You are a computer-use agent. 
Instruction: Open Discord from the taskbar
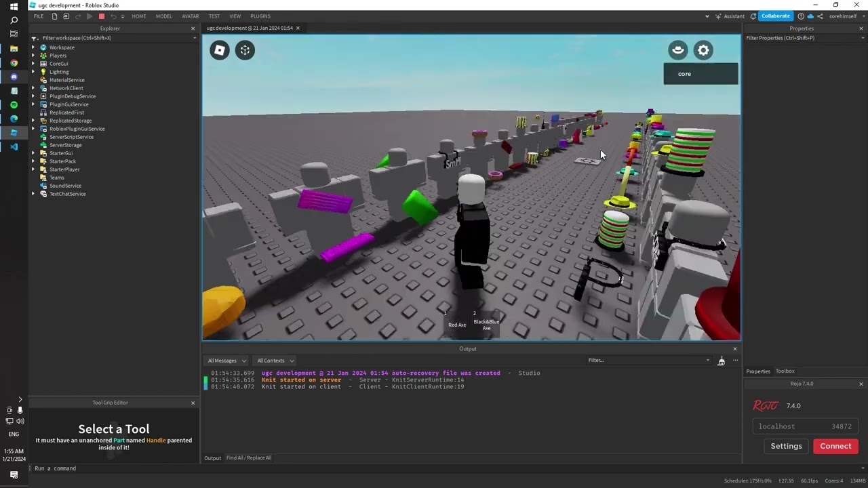(x=14, y=77)
